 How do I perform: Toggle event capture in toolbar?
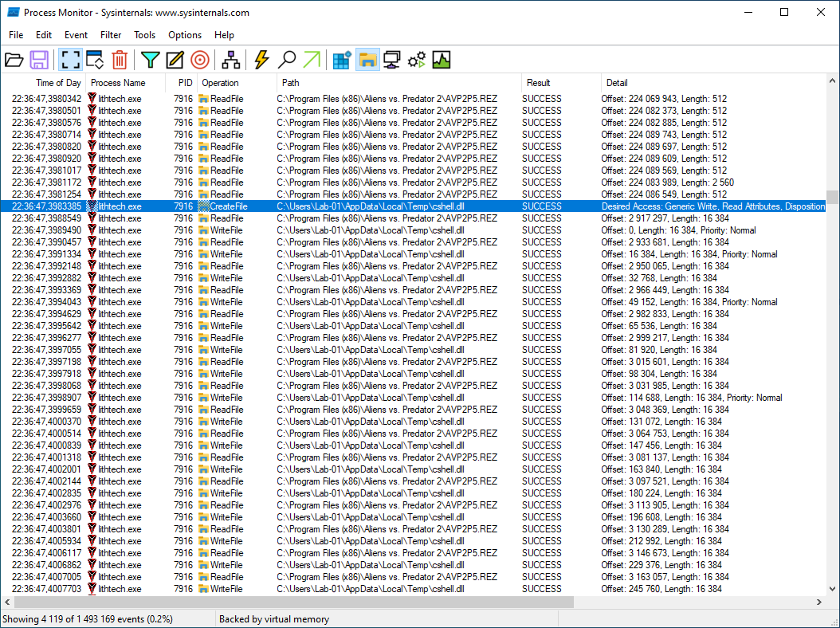point(70,60)
